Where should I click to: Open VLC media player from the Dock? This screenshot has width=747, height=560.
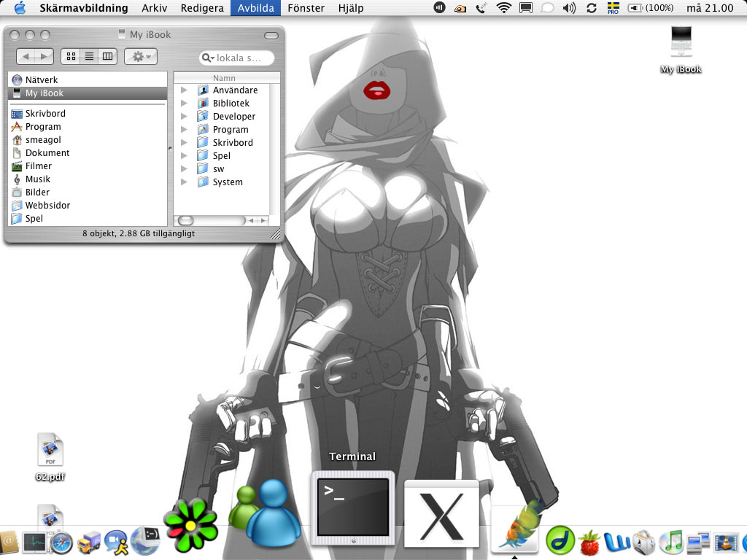(x=725, y=542)
